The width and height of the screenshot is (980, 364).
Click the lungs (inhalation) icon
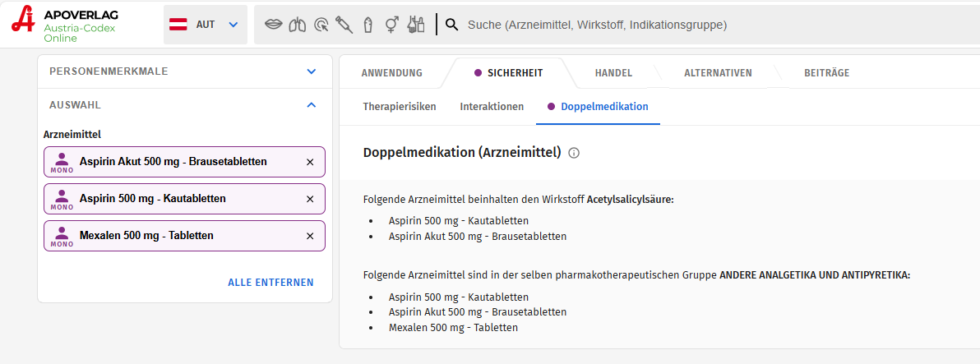coord(298,25)
